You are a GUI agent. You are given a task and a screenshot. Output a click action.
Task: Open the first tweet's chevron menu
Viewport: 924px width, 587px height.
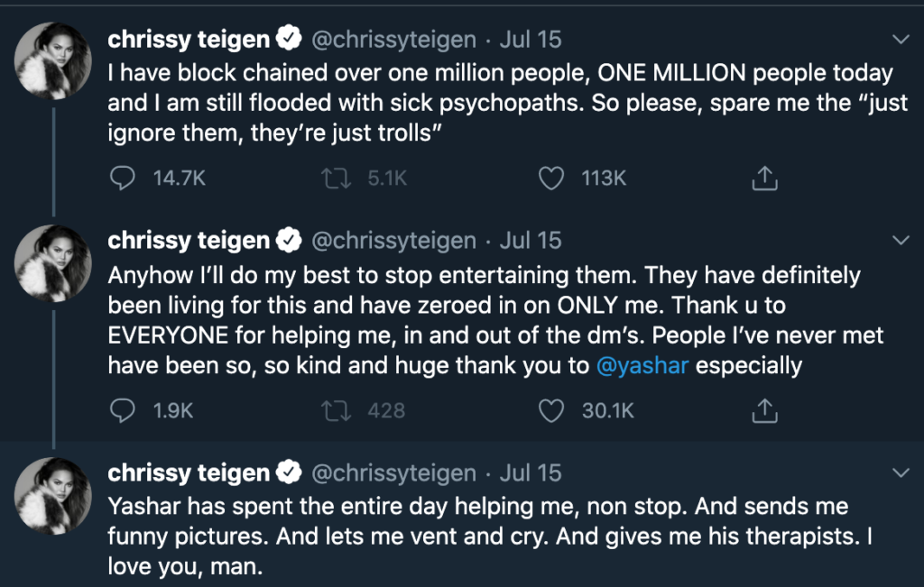(x=900, y=40)
